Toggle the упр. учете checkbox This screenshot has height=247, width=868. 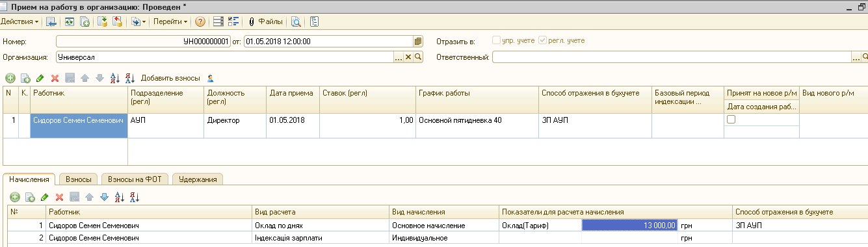point(496,40)
